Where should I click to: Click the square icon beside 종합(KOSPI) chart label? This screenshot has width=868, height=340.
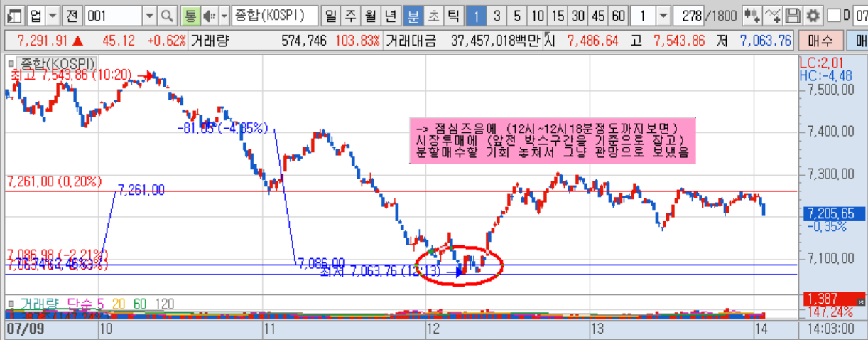10,64
